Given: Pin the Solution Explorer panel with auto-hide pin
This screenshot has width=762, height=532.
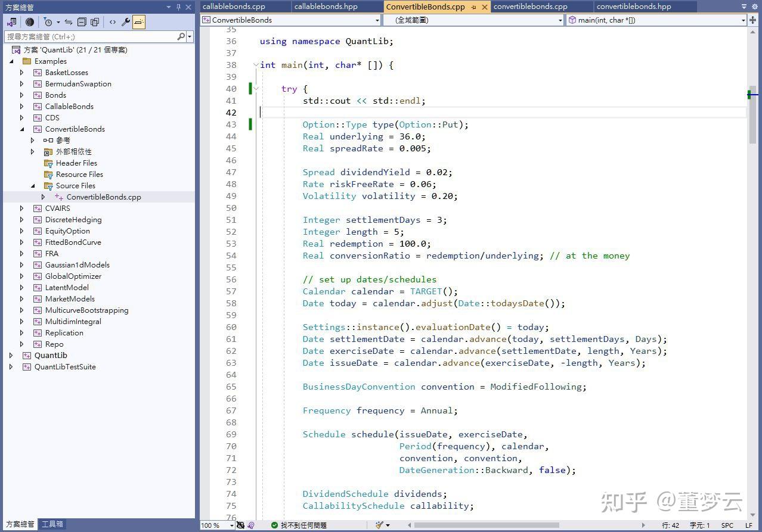Looking at the screenshot, I should (178, 7).
